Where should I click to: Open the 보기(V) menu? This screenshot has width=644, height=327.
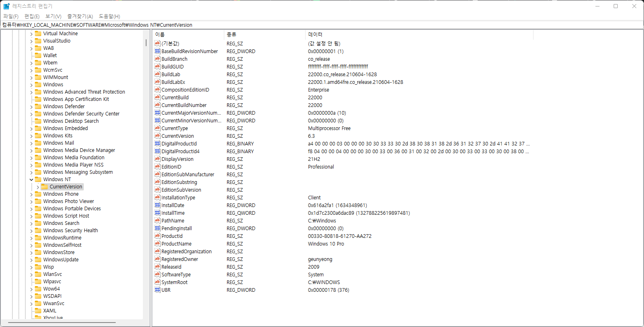[53, 16]
